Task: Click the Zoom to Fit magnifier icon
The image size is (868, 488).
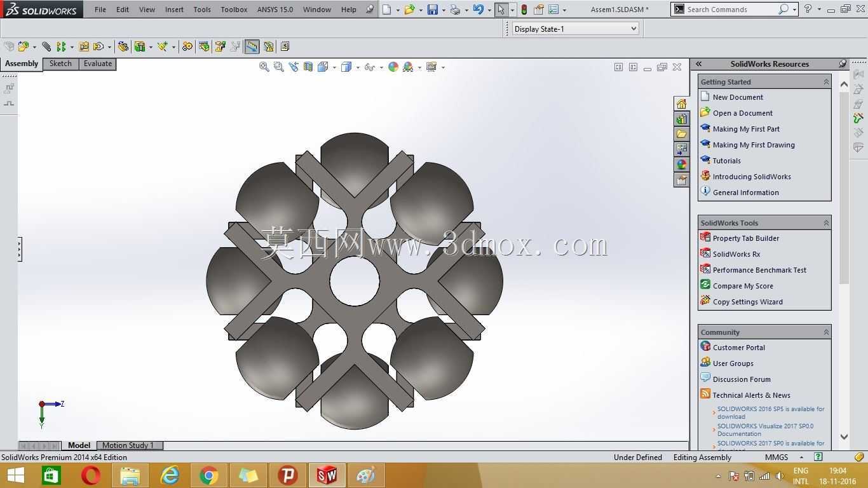Action: point(264,67)
